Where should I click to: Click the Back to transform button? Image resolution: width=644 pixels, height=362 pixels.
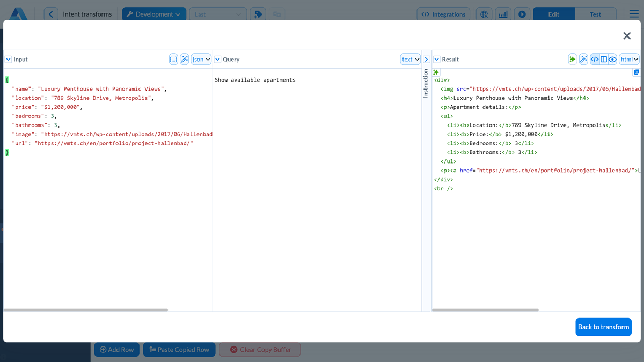(x=603, y=327)
